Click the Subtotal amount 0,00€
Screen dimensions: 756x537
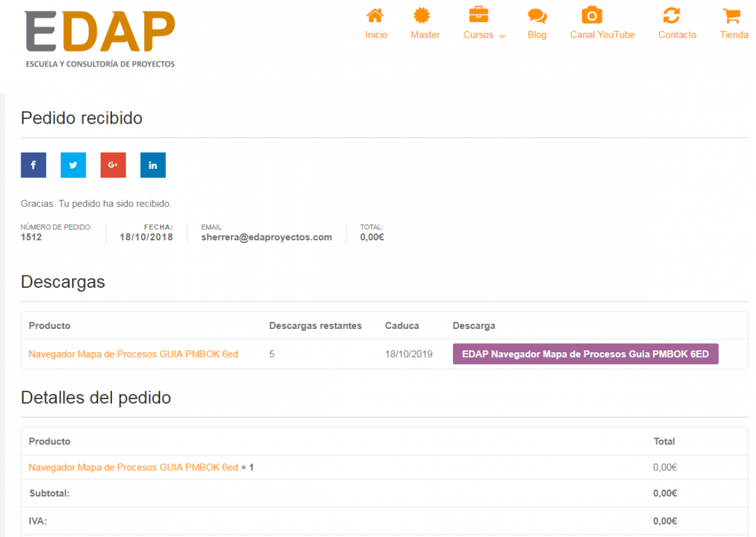(665, 493)
